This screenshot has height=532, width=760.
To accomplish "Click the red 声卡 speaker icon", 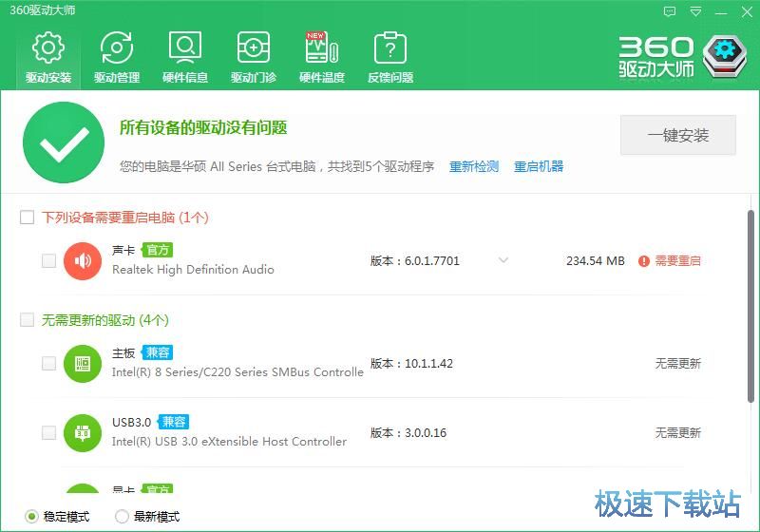I will pos(83,261).
